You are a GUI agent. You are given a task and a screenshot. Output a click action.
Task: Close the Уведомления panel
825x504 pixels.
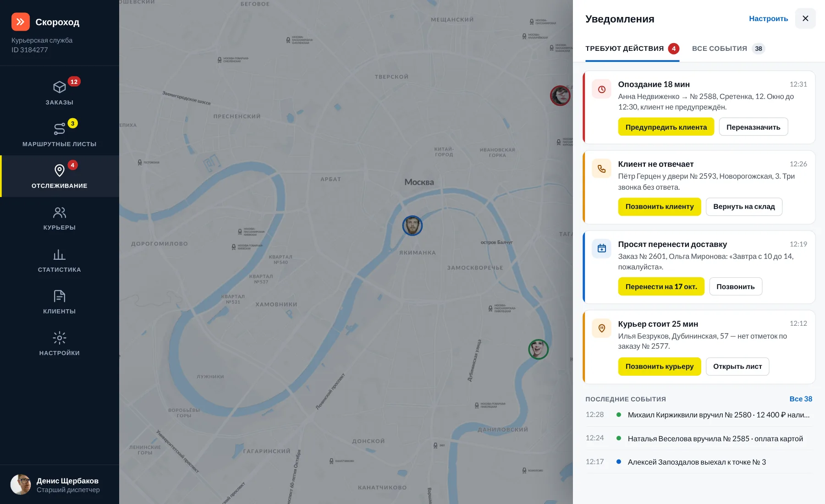click(x=805, y=18)
